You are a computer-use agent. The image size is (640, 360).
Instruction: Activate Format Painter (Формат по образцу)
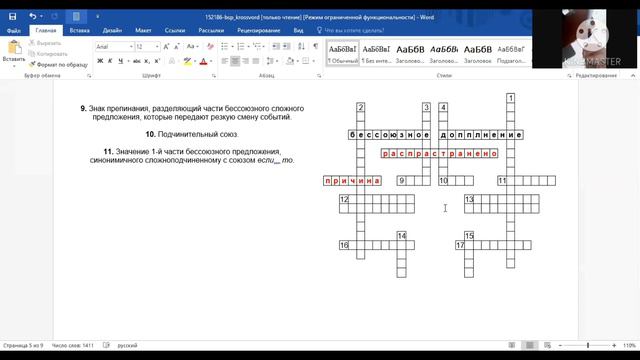(58, 64)
